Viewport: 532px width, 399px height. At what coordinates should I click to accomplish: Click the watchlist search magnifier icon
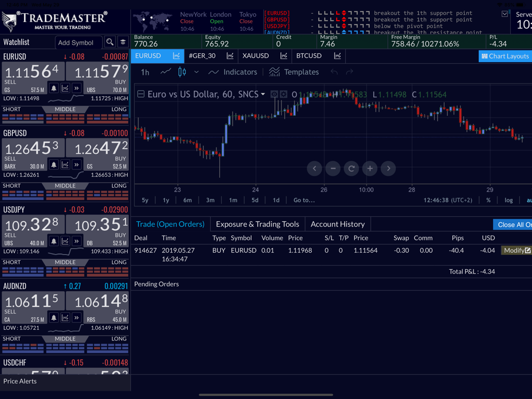110,42
